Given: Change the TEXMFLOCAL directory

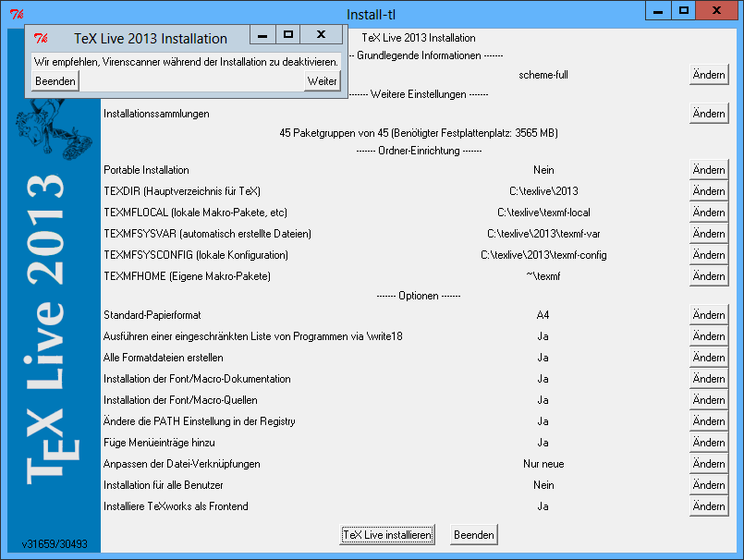Looking at the screenshot, I should (x=709, y=213).
